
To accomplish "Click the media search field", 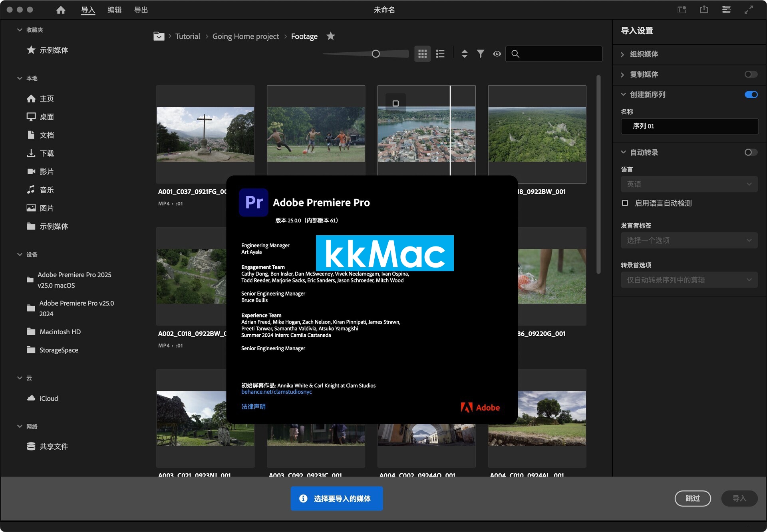I will [x=554, y=54].
